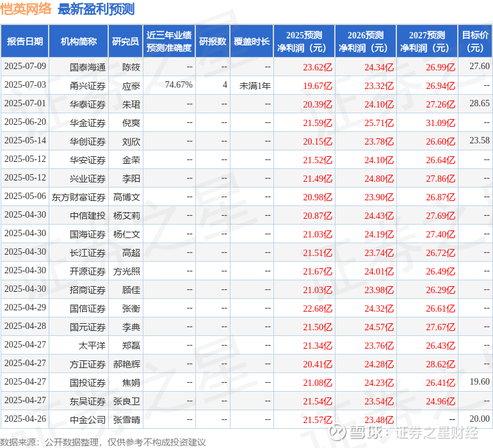Click the 2025预测净利润 column header
This screenshot has height=448, width=493.
304,41
